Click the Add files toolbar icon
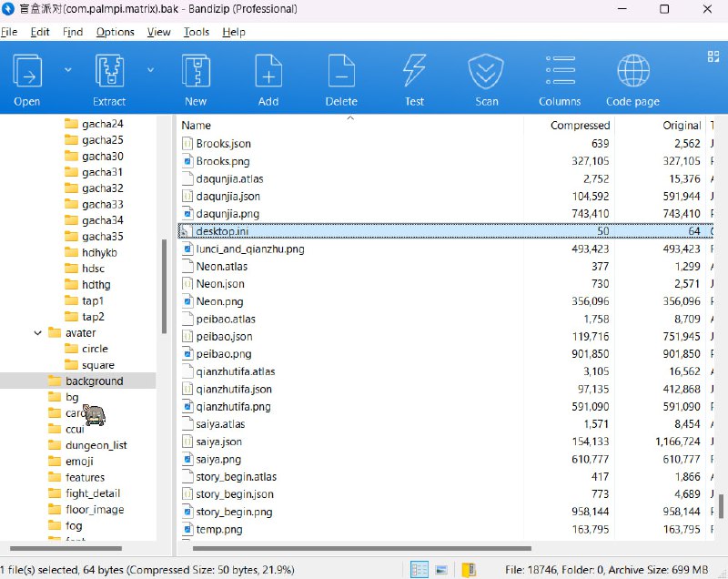 click(268, 71)
